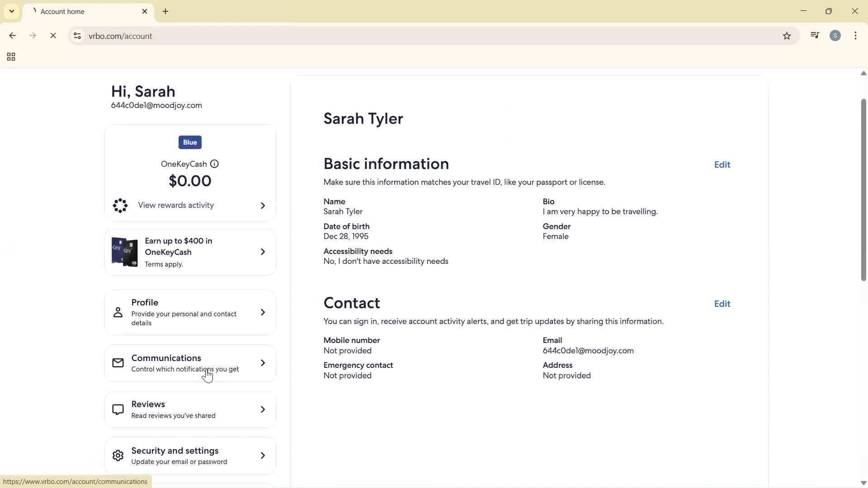Expand the Security and settings card chevron
This screenshot has height=488, width=868.
tap(262, 455)
